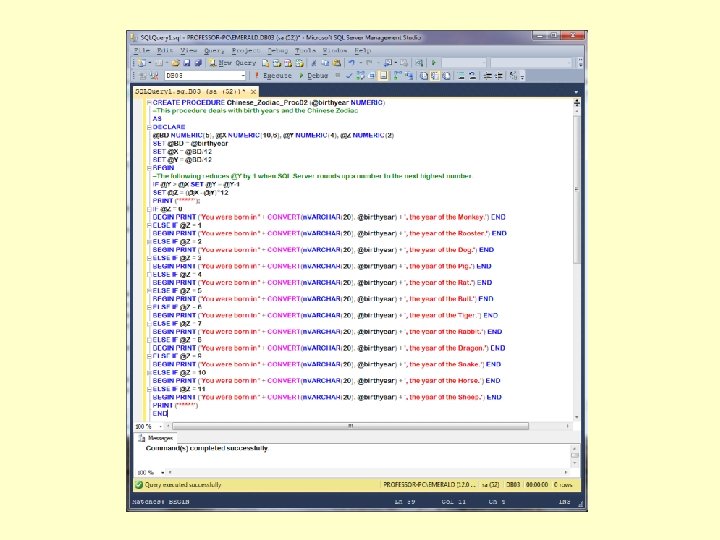Viewport: 720px width, 540px height.
Task: Click the Connect icon left of the DB03 box
Action: coord(142,75)
